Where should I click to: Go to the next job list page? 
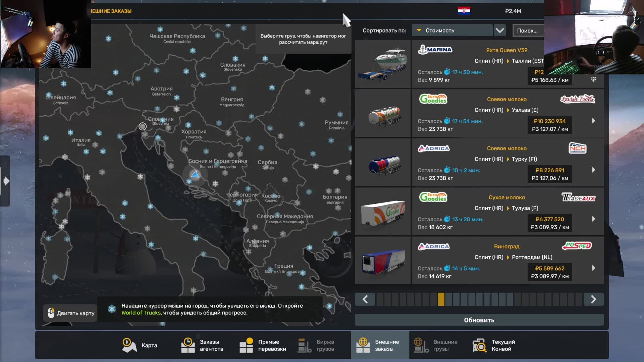tap(593, 299)
